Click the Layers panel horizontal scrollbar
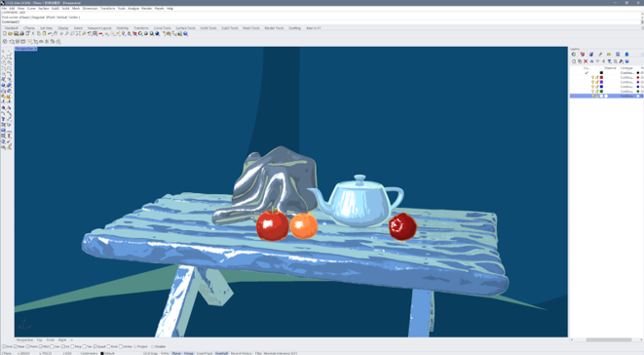Screen dimensions: 644x355 pyautogui.click(x=609, y=339)
